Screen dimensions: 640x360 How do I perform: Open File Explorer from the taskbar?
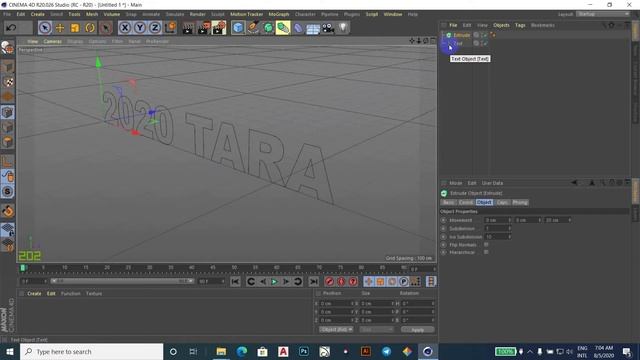click(221, 351)
